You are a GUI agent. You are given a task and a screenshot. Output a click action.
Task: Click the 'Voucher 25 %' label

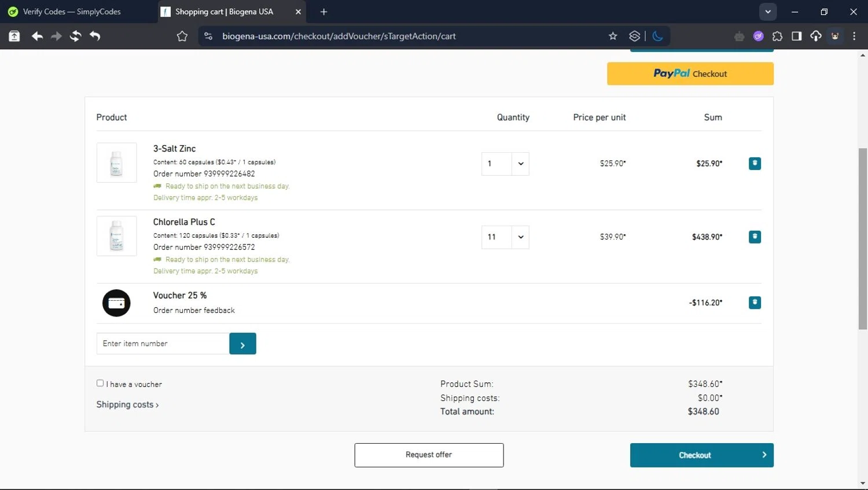179,296
